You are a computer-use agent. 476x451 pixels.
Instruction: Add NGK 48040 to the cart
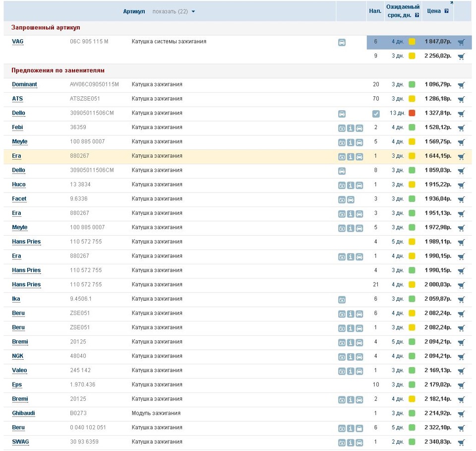tap(461, 356)
